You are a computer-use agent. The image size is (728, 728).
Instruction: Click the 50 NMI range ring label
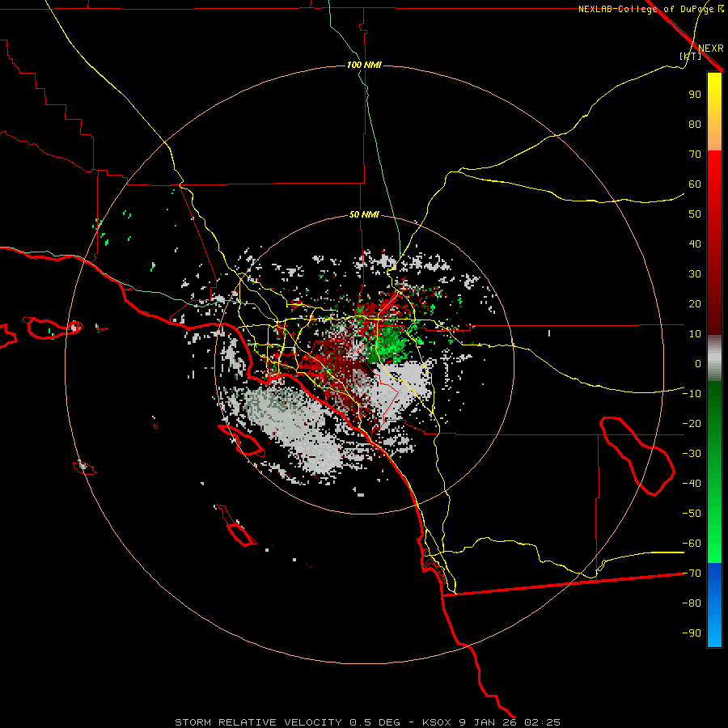coord(365,214)
